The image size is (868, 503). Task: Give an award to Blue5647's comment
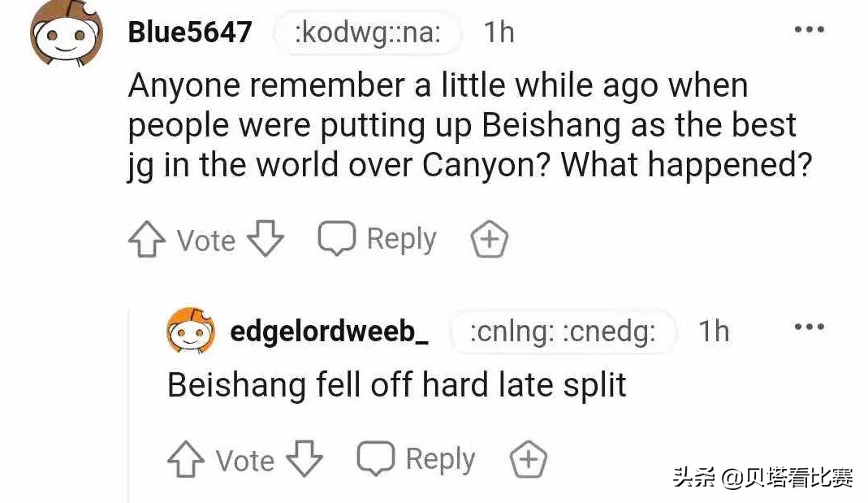[490, 240]
